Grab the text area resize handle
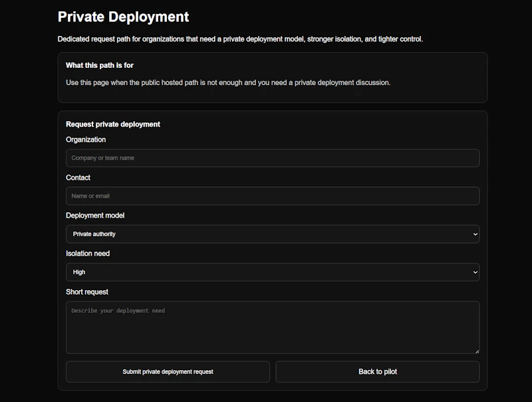The image size is (532, 402). pos(477,351)
